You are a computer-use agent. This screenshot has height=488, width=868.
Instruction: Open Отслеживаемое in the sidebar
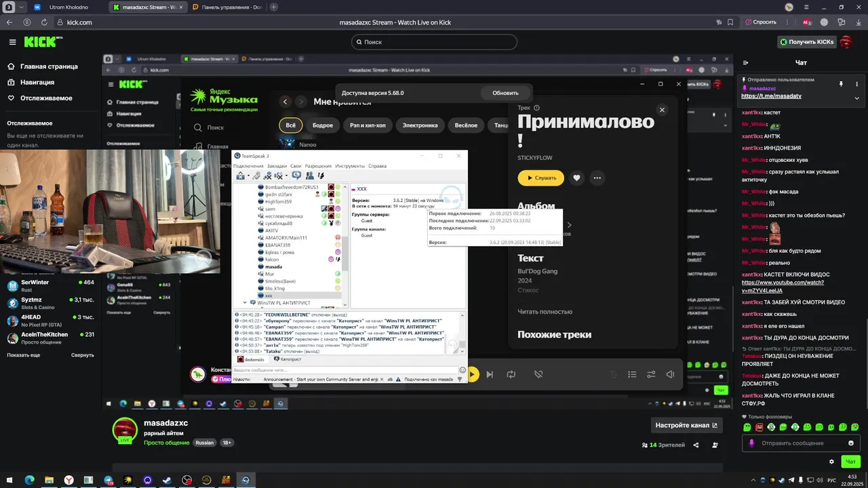point(40,98)
